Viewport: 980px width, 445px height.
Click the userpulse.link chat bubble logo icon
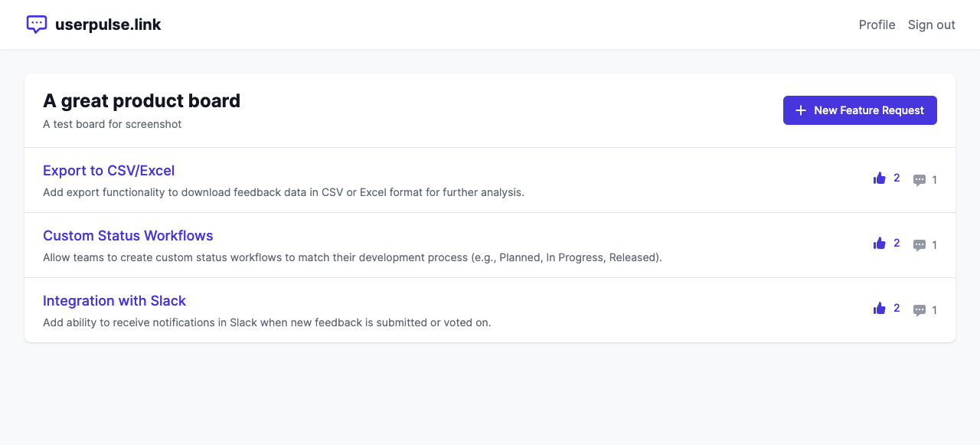point(37,25)
